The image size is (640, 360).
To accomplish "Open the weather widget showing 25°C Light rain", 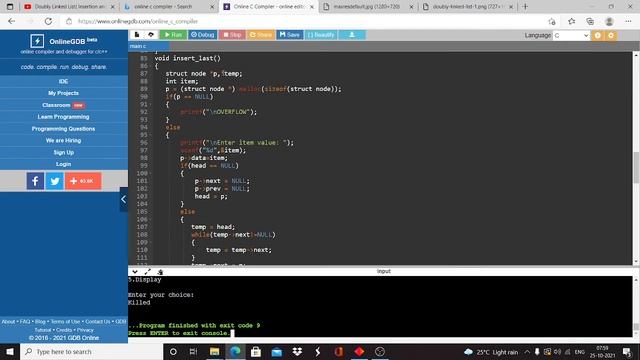I will tap(491, 352).
